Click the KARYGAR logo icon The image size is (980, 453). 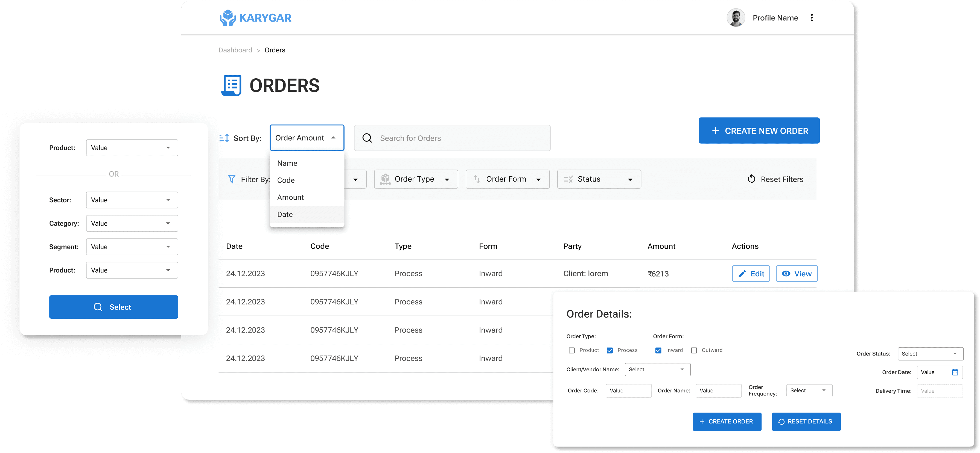[x=228, y=17]
